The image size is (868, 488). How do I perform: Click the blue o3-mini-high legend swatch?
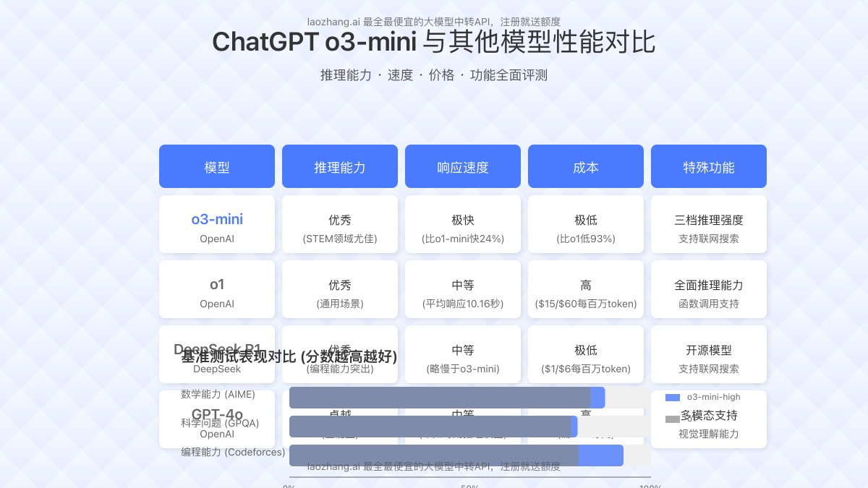pos(673,397)
